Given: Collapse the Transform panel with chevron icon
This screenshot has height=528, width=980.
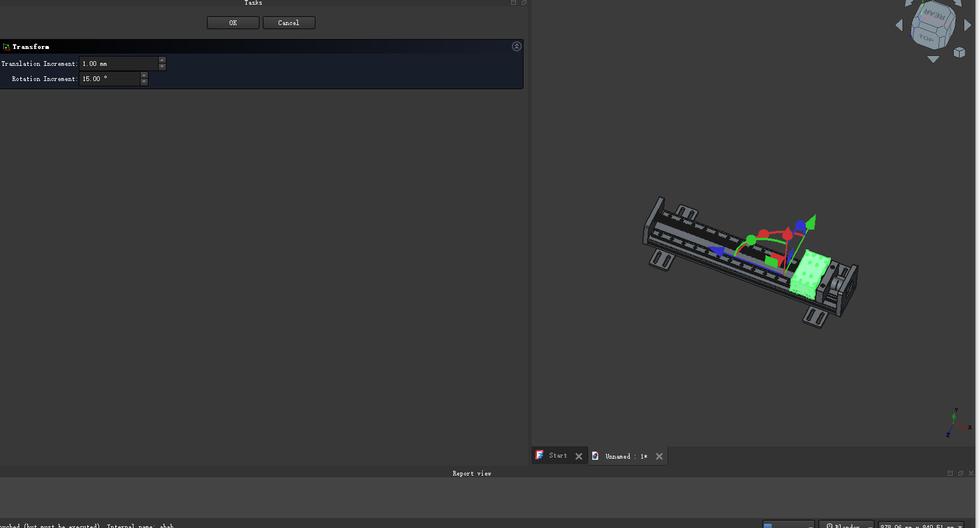Looking at the screenshot, I should (x=517, y=47).
